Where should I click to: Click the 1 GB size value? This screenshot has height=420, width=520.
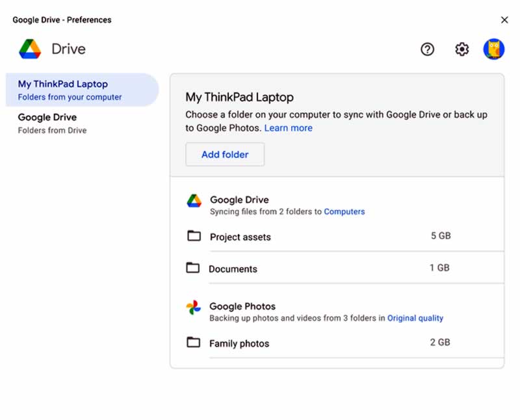(439, 268)
